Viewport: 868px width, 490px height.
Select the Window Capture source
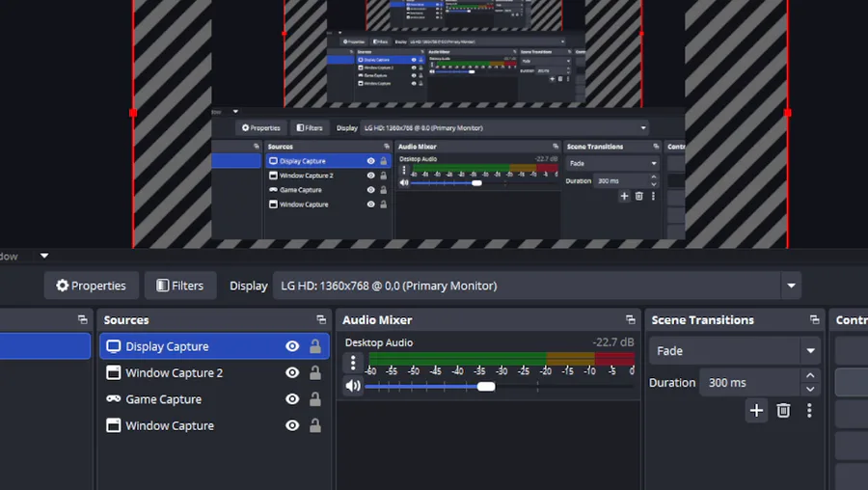214,425
